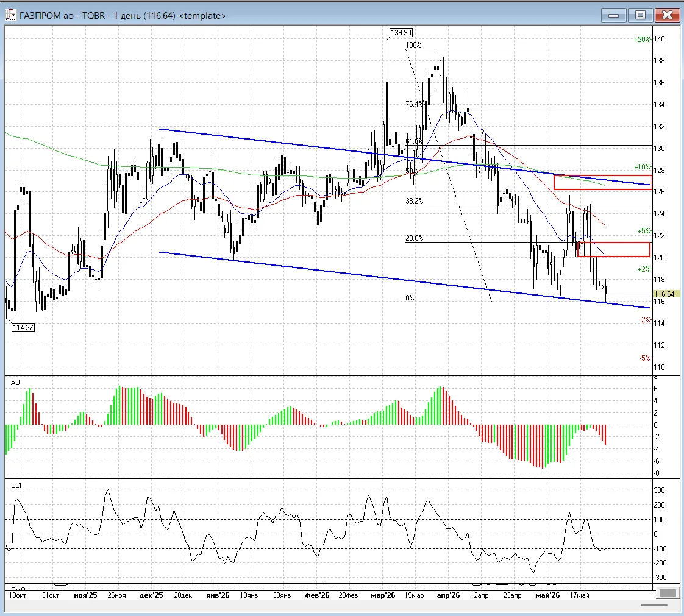684x616 pixels.
Task: Click the CCI indicator panel label
Action: point(16,485)
